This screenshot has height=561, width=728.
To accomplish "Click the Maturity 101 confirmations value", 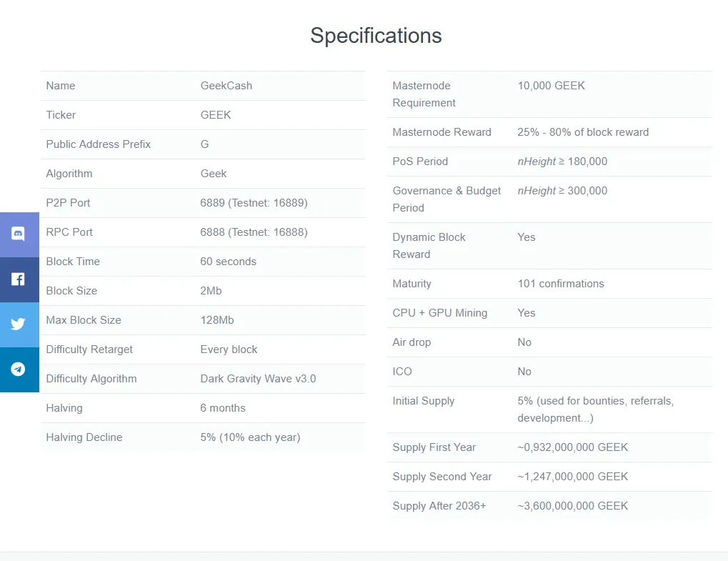I will pyautogui.click(x=561, y=284).
